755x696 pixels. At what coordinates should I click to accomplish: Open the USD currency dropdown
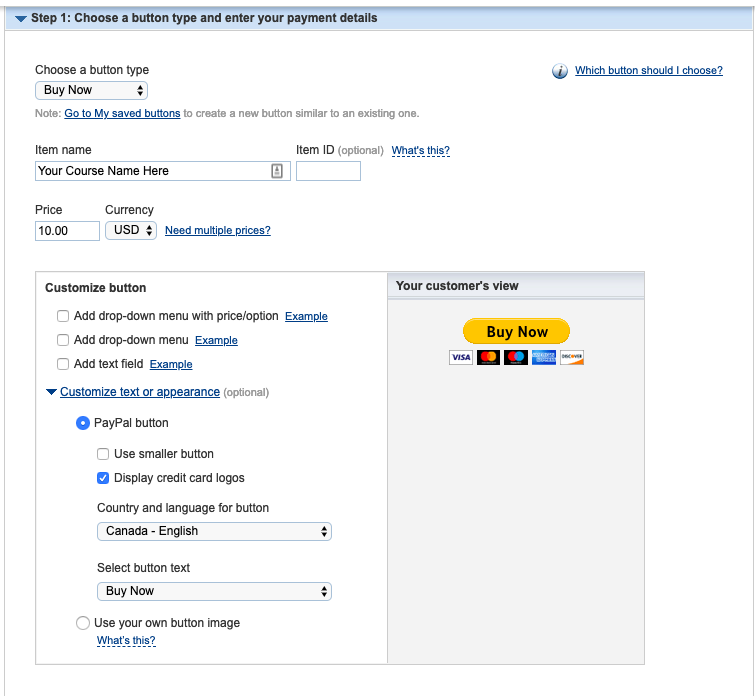tap(131, 230)
